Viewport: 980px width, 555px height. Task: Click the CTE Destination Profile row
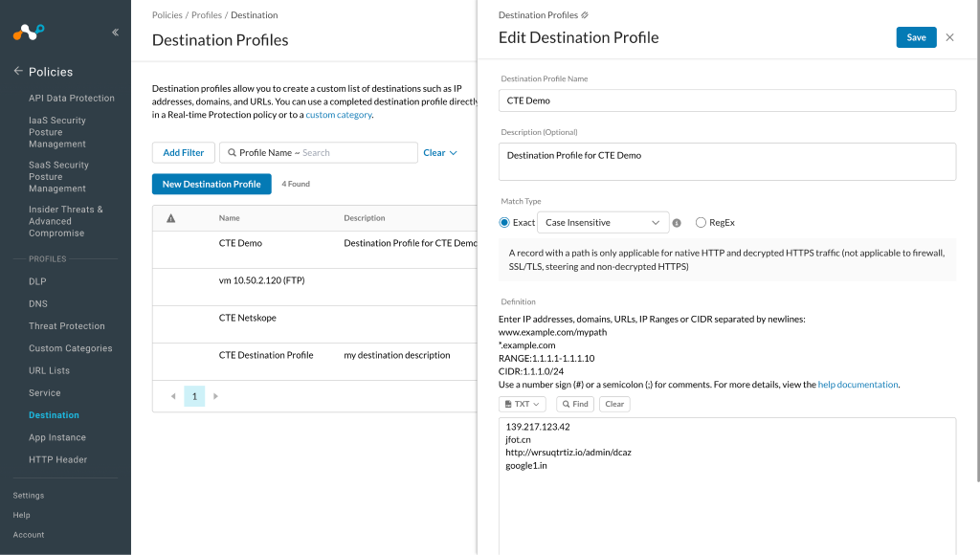315,362
